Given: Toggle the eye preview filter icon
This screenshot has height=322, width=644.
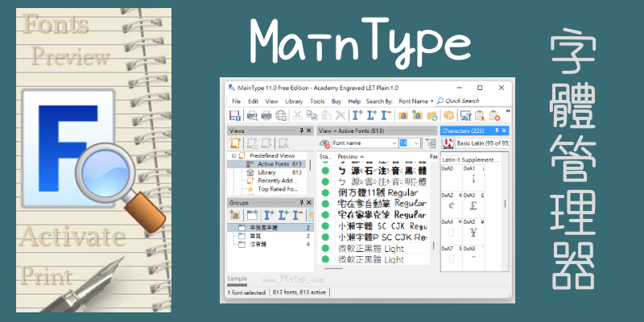Looking at the screenshot, I should click(x=325, y=143).
